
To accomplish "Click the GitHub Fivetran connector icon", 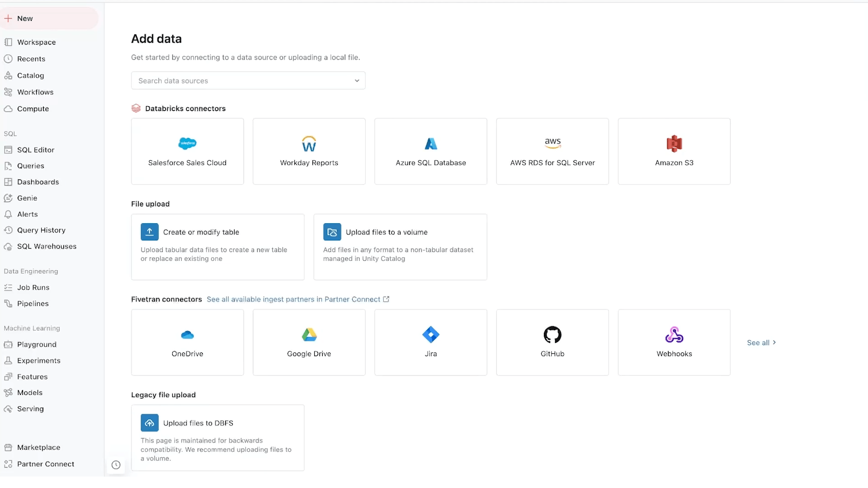I will point(552,335).
